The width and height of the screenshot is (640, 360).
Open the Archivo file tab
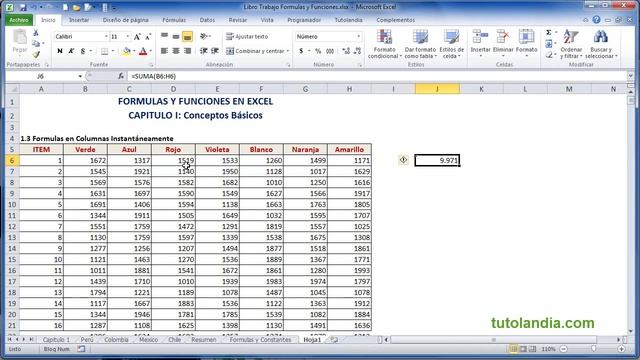point(19,20)
